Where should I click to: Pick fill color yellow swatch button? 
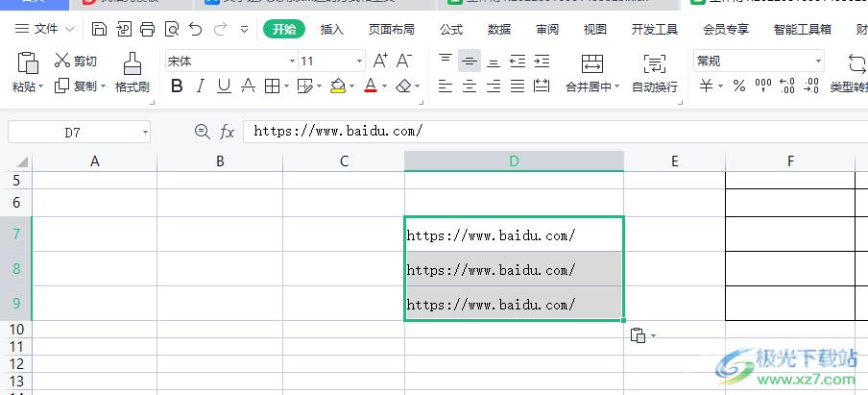338,86
